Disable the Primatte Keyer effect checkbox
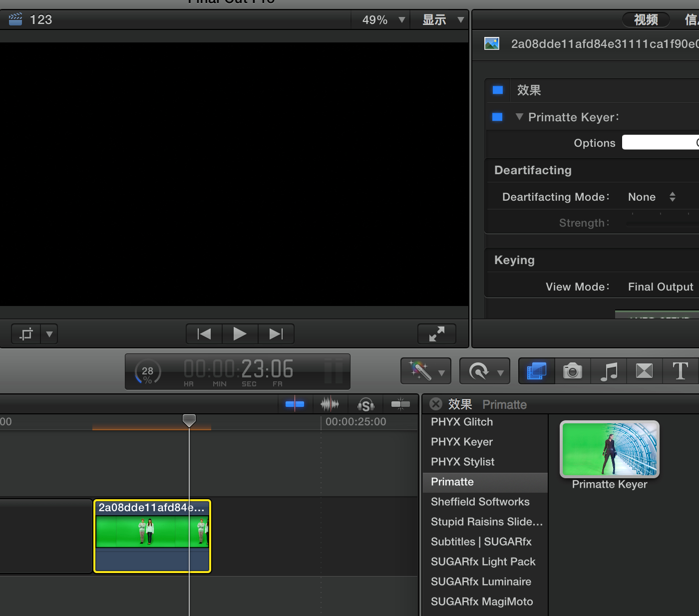Screen dimensions: 699x616 click(497, 117)
